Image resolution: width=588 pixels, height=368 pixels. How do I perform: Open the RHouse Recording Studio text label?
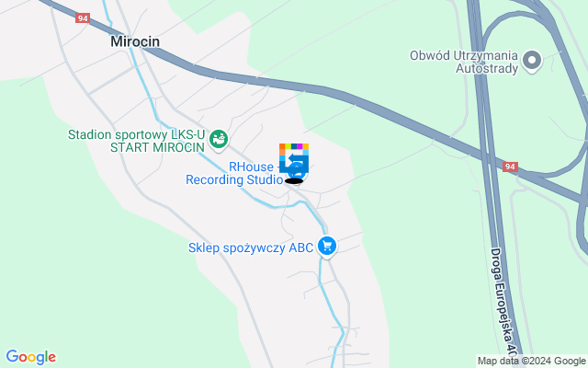coord(234,173)
